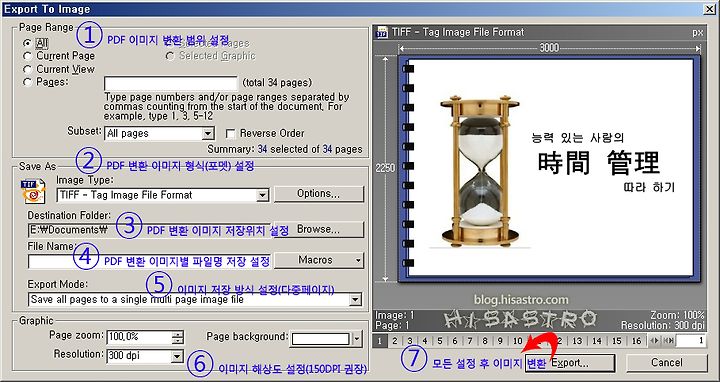Close the Export To Image window
The image size is (720, 382).
[x=710, y=9]
